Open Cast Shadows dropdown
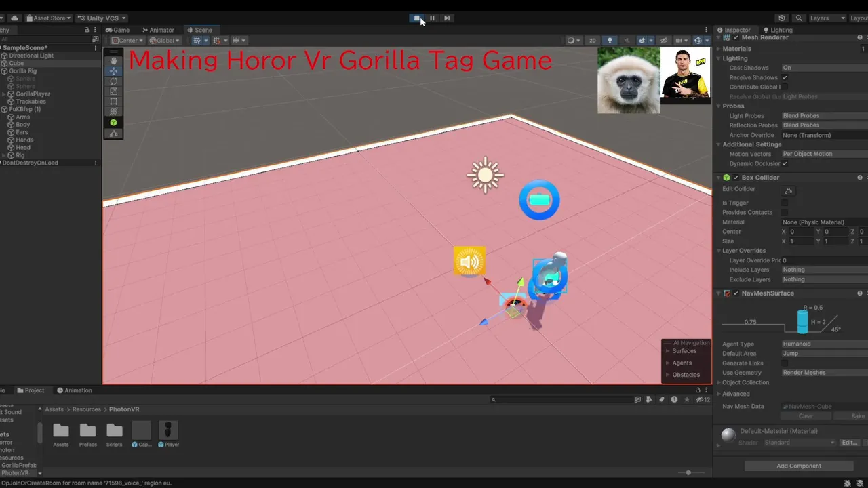Viewport: 868px width, 488px height. [825, 68]
